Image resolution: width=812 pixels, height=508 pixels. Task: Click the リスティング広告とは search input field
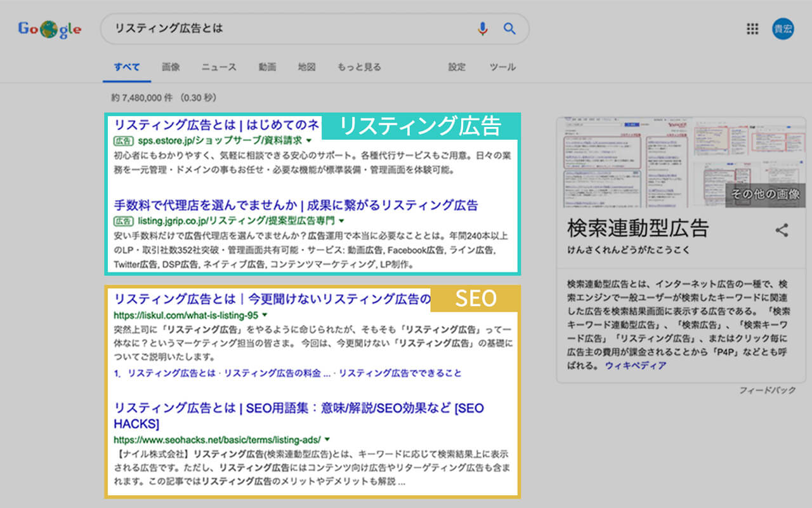254,29
